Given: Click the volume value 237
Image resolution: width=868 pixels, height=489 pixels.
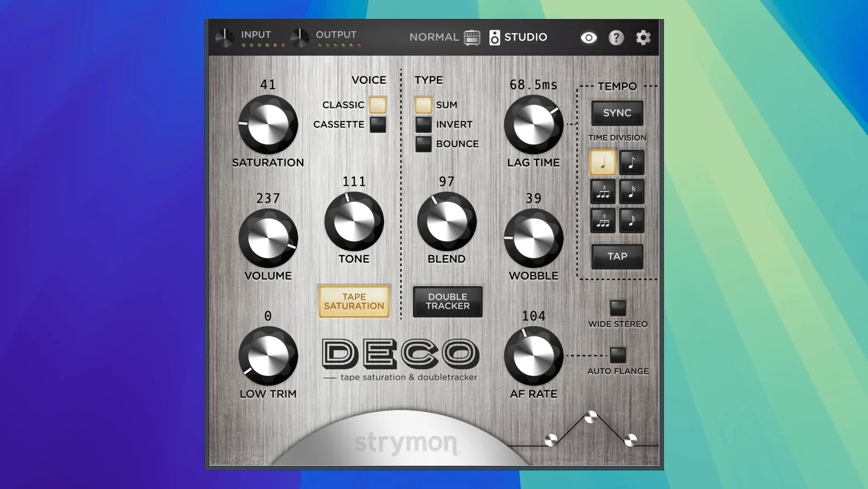Looking at the screenshot, I should (268, 198).
